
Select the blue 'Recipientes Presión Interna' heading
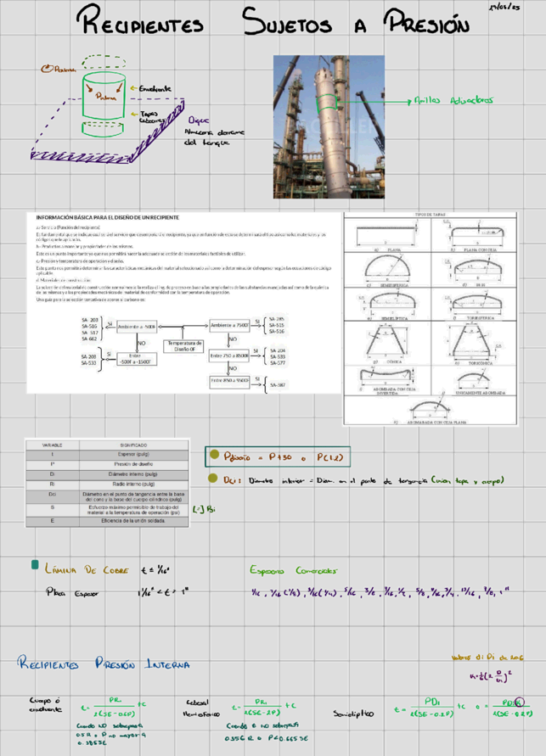(104, 664)
